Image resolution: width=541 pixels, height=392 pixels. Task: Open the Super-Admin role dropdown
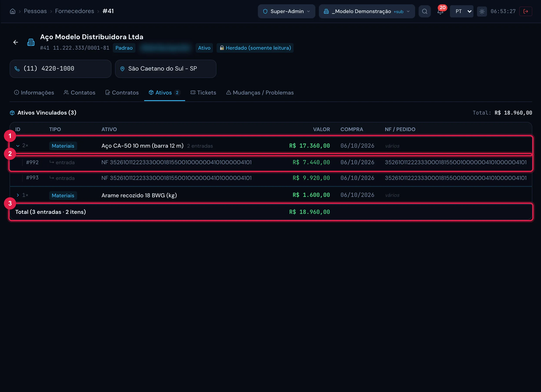point(286,11)
